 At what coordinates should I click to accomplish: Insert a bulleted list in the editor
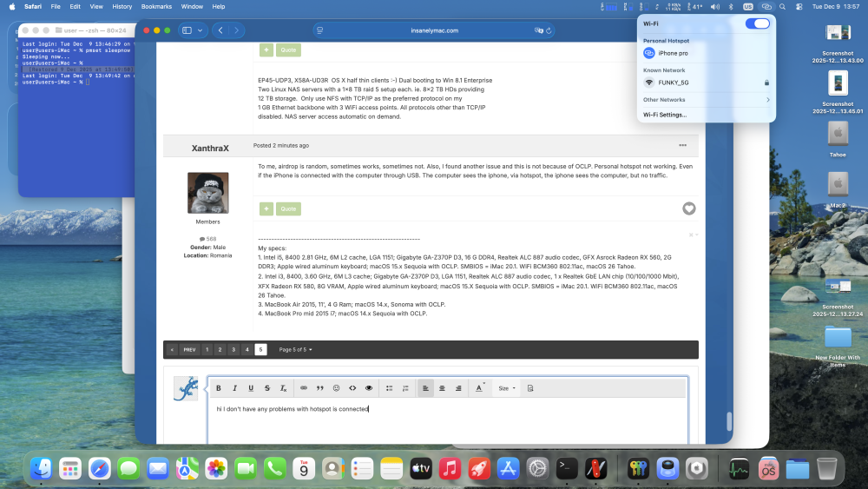[389, 388]
